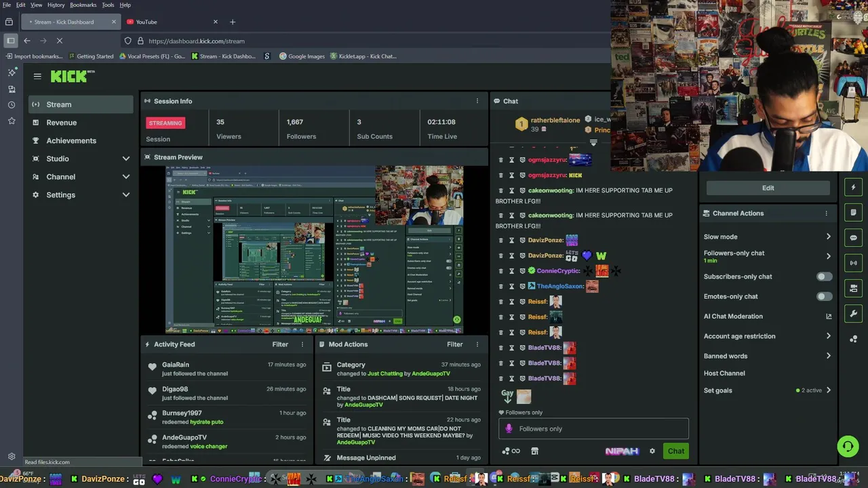This screenshot has width=868, height=488.
Task: Ban TheAngloSaxon using shield icon
Action: coord(522,286)
